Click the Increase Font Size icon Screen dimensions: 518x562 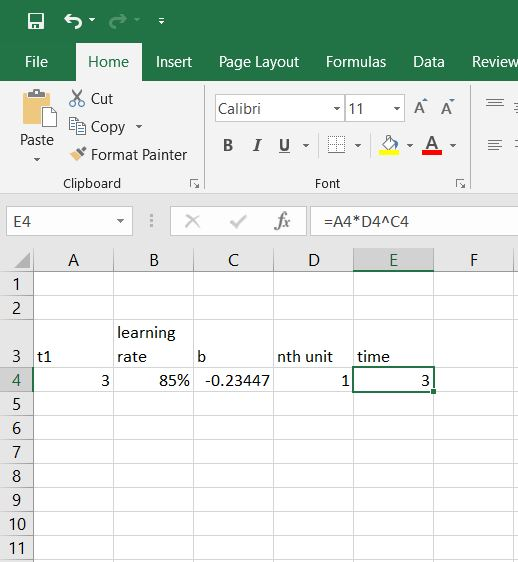421,107
